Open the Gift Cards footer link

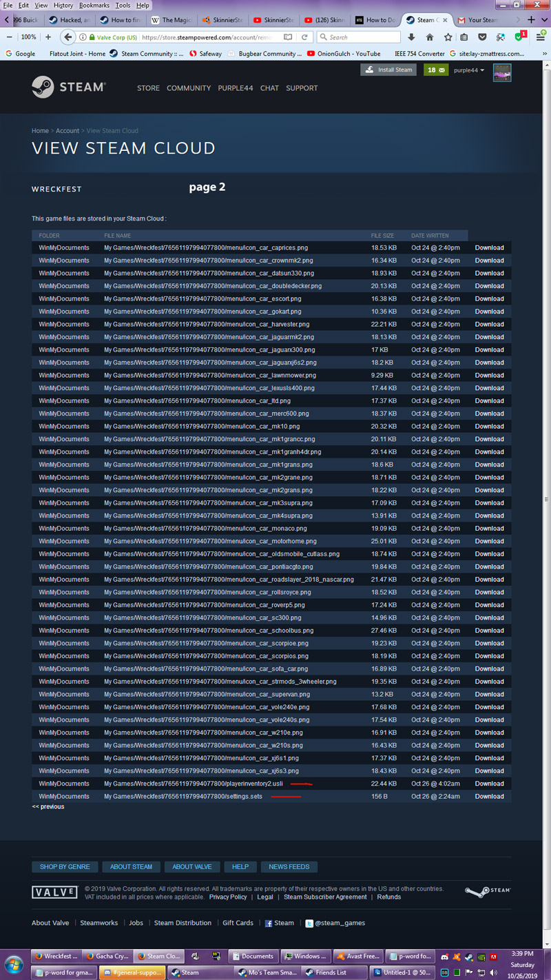[238, 923]
